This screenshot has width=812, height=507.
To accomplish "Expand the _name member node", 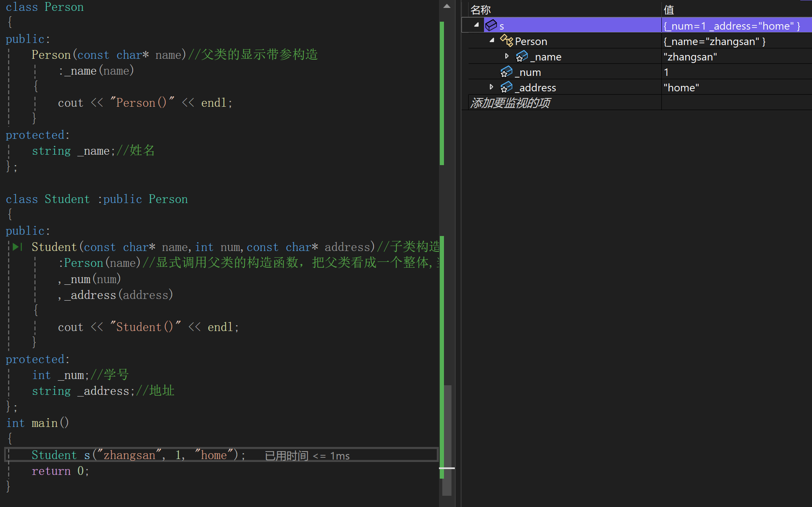I will click(x=507, y=56).
